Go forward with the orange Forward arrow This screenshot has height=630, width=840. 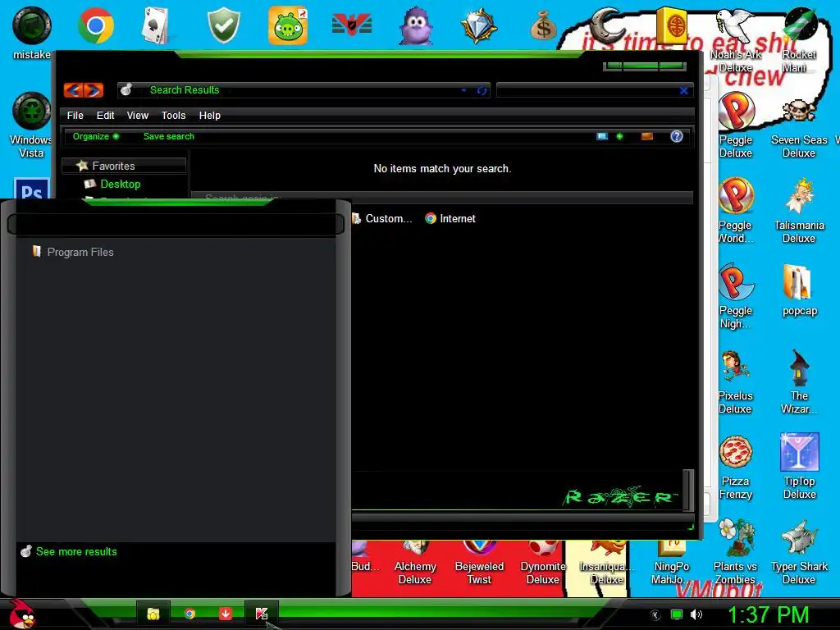tap(94, 90)
